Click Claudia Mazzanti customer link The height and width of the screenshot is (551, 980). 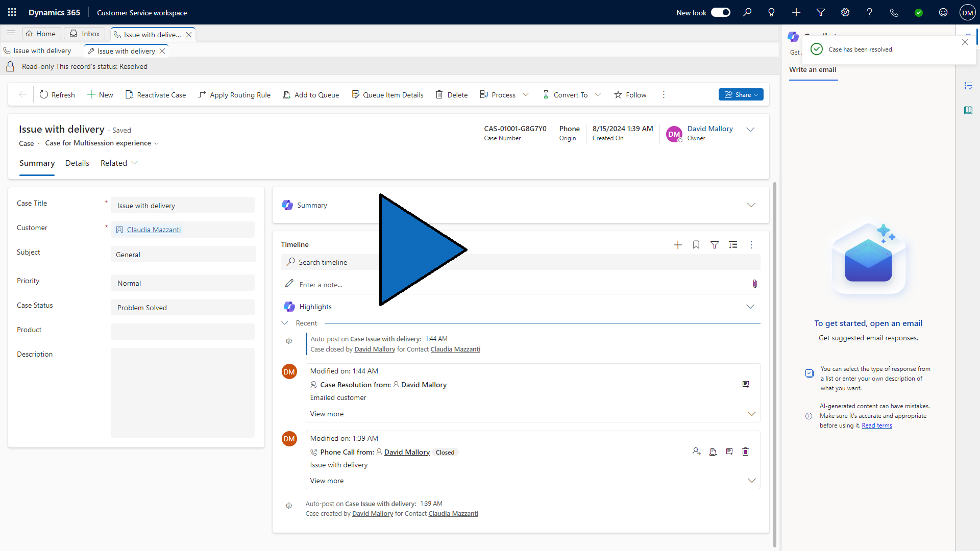[154, 230]
